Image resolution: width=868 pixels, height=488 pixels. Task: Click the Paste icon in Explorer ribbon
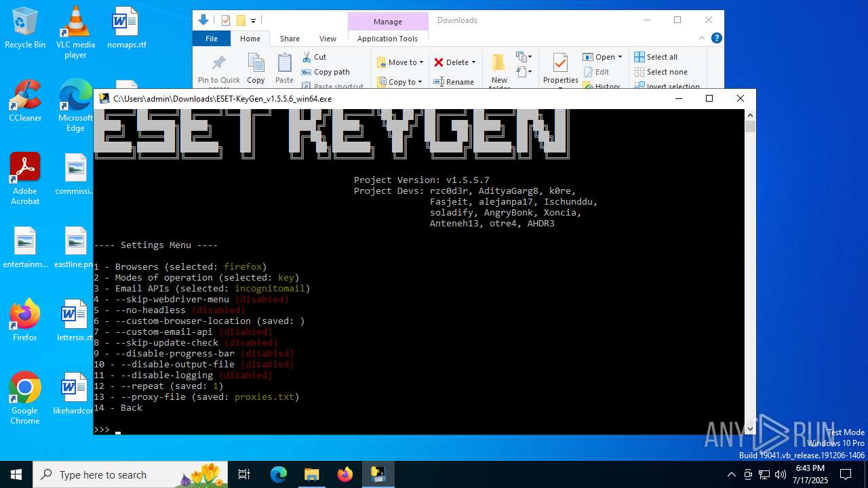(284, 68)
